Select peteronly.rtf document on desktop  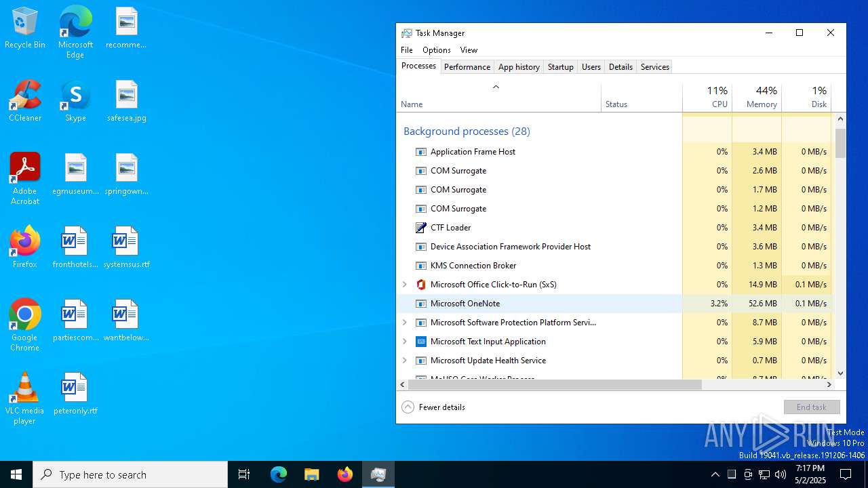[75, 394]
